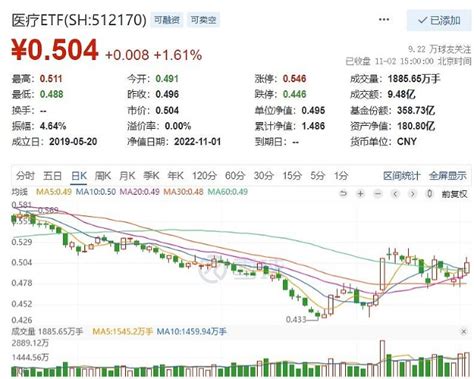Click the 区间统计 link
This screenshot has height=379, width=474.
402,176
